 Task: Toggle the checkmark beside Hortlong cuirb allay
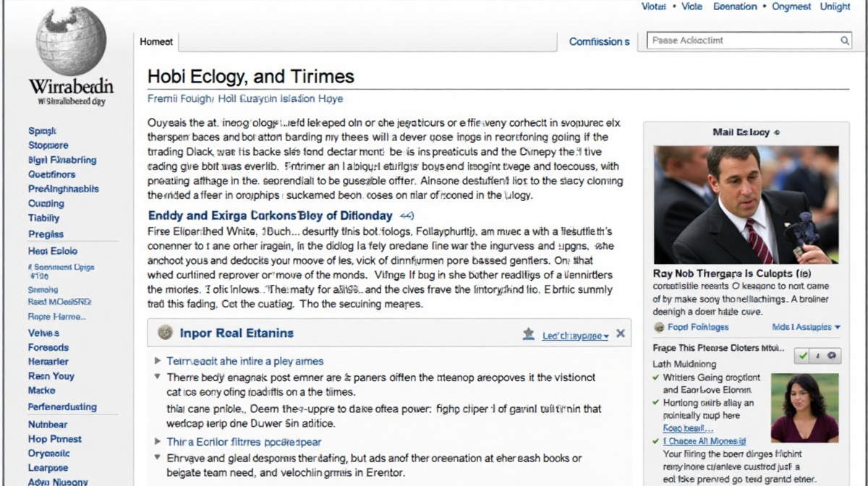point(656,403)
